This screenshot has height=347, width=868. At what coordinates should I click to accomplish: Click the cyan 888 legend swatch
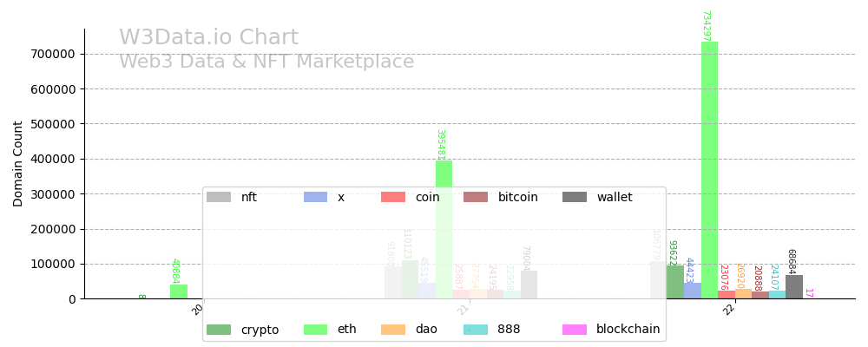(x=476, y=330)
